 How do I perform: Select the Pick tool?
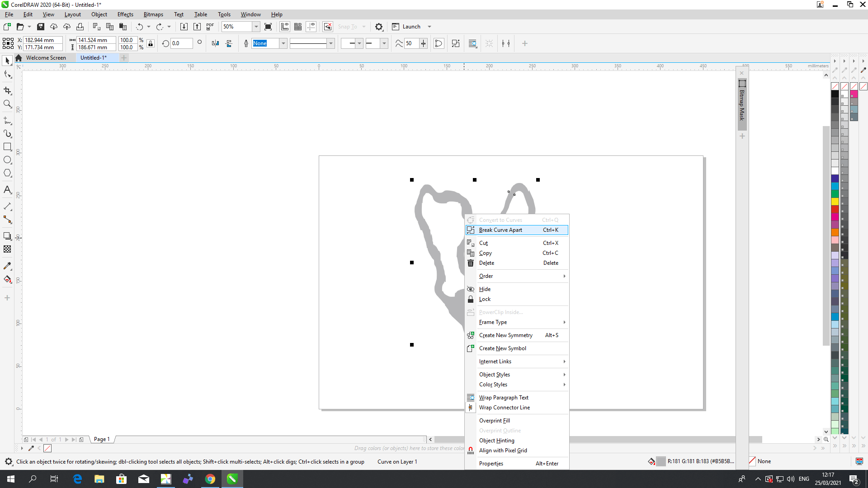coord(7,61)
